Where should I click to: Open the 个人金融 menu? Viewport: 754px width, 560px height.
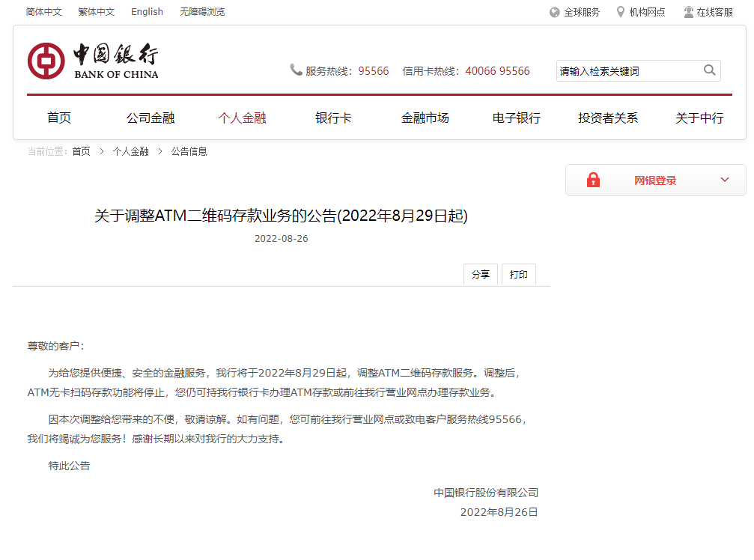tap(242, 118)
